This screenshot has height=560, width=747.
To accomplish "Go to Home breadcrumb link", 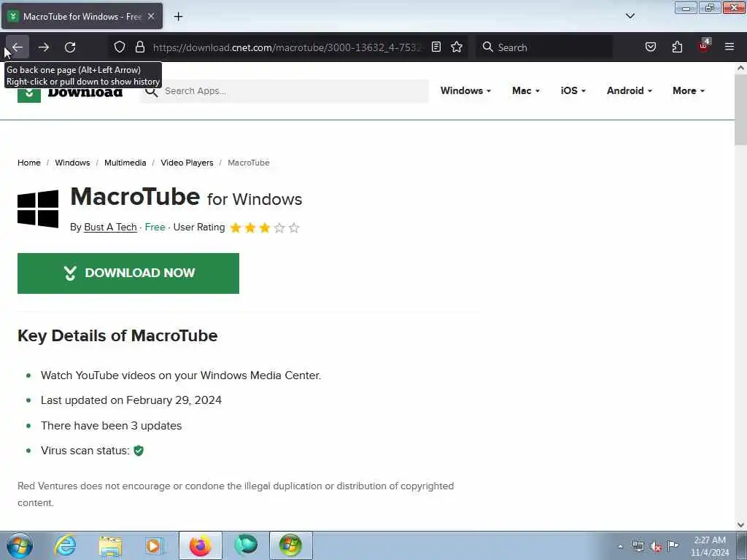I will coord(29,163).
